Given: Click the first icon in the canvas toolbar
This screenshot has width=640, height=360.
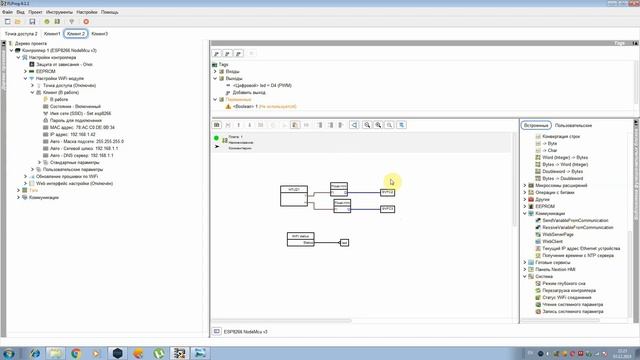Looking at the screenshot, I should 217,125.
